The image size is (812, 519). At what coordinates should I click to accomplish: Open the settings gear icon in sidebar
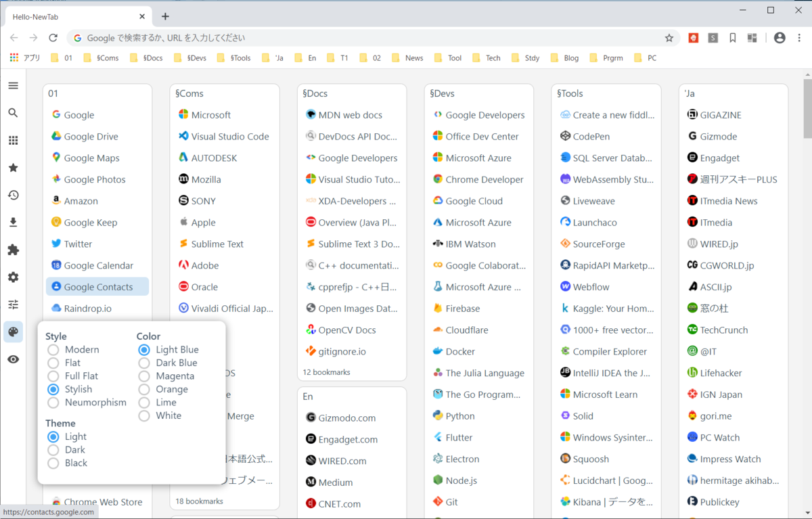click(13, 277)
